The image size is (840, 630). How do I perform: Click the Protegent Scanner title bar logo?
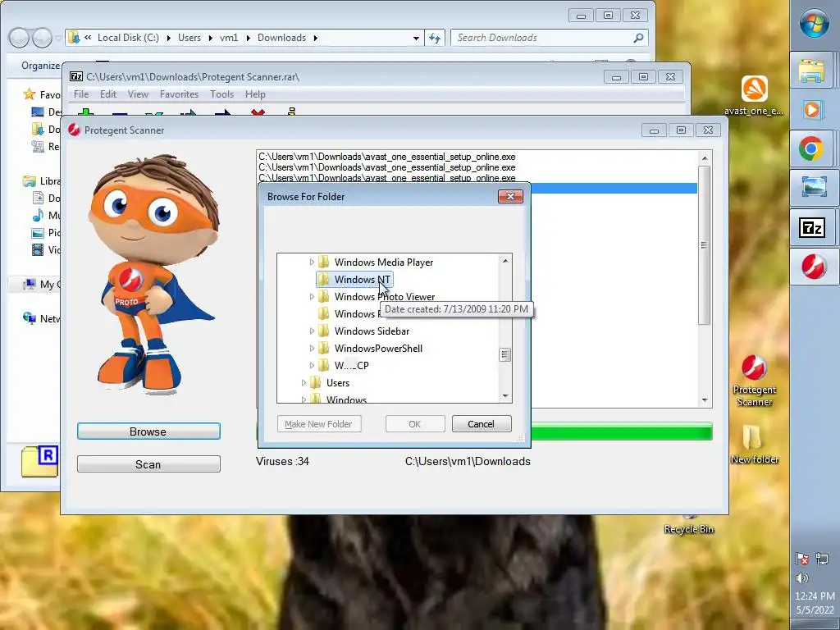point(75,130)
